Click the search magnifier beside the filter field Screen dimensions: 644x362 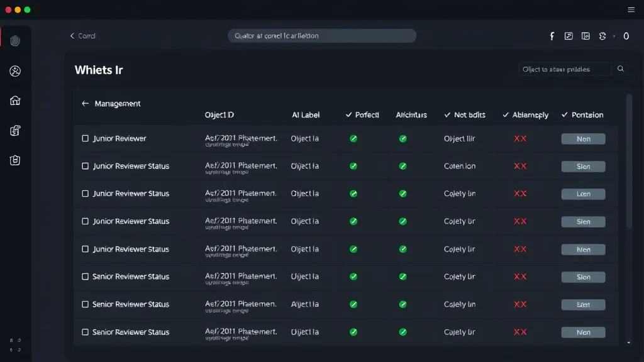[621, 69]
